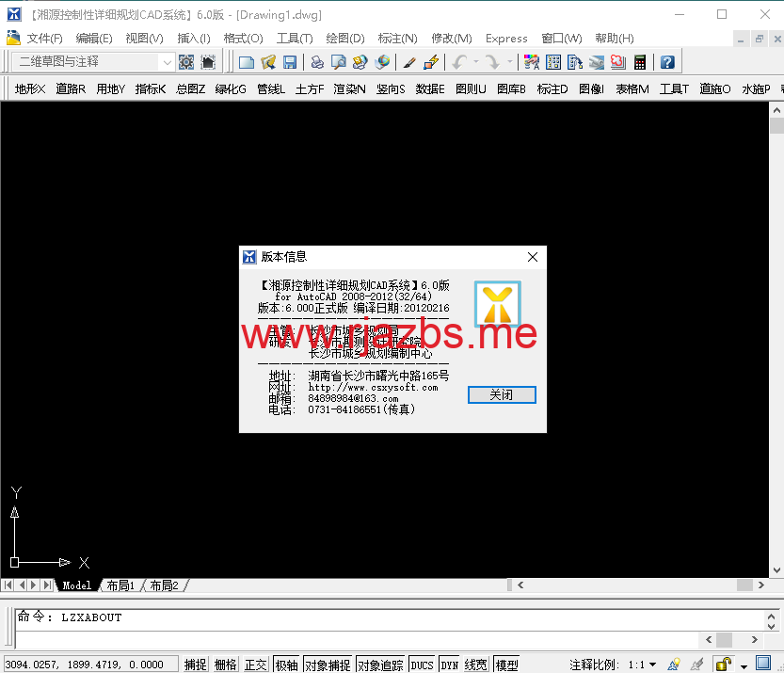Toggle DUCS dynamic UCS
Screen dimensions: 784x673
pos(422,665)
